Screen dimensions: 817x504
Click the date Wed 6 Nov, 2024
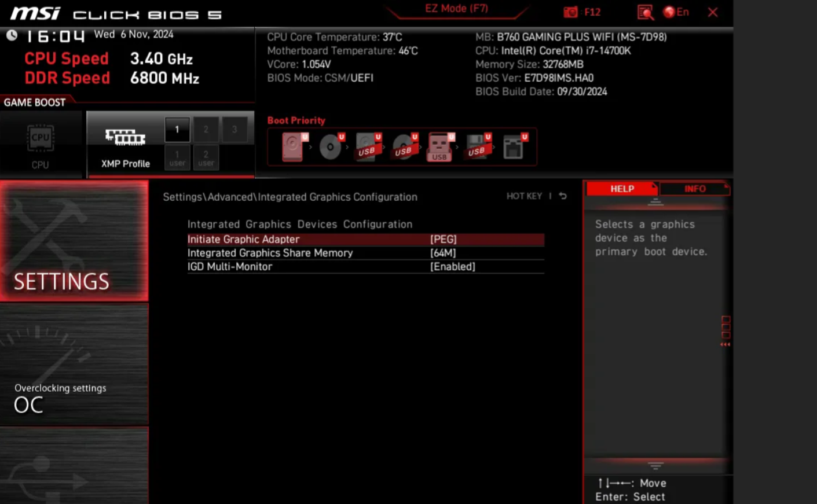click(x=134, y=34)
